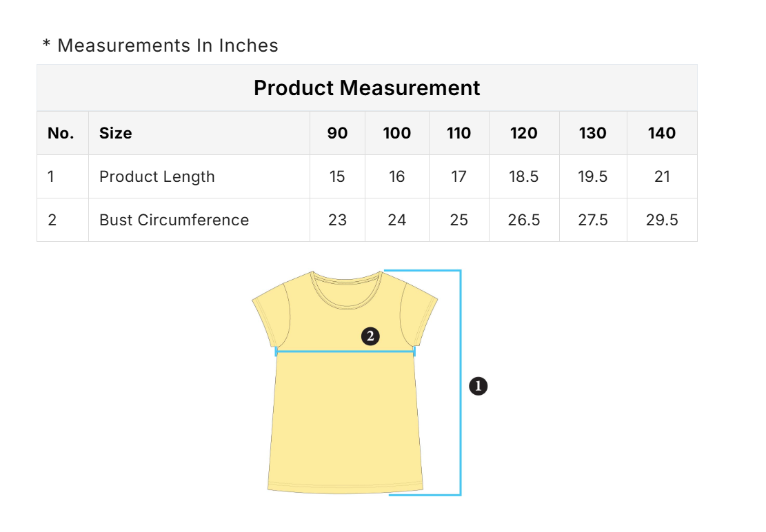Select the size 140 column header
Screen dimensions: 766x532
(662, 133)
